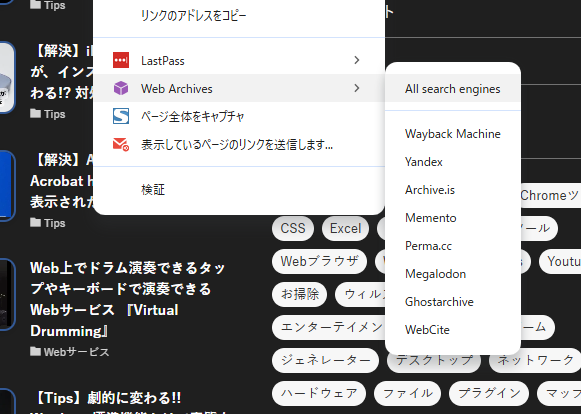Select Archive.is in submenu

[x=453, y=190]
